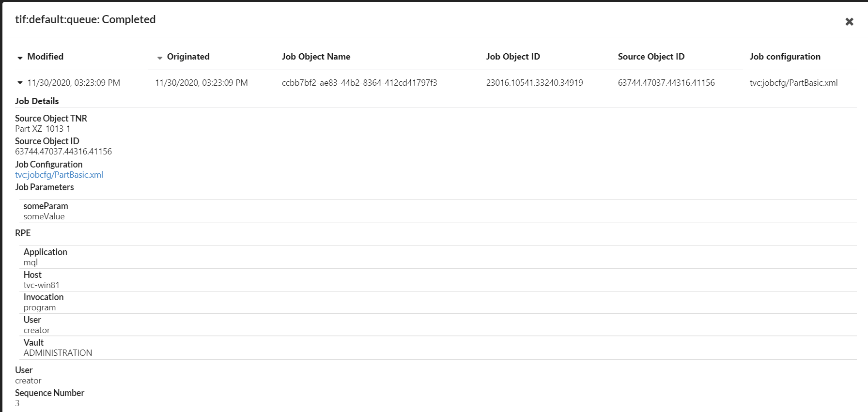The height and width of the screenshot is (412, 868).
Task: Close the tif:default:queue dialog
Action: [x=849, y=22]
